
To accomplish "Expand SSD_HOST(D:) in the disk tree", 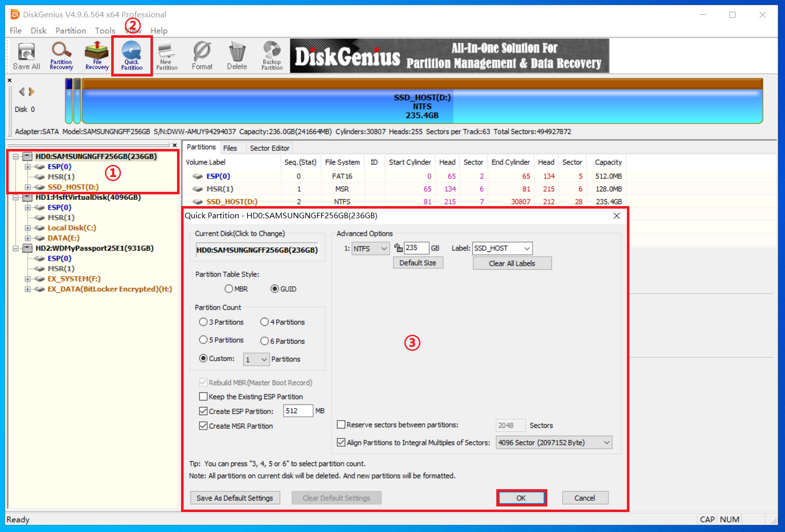I will pos(28,187).
